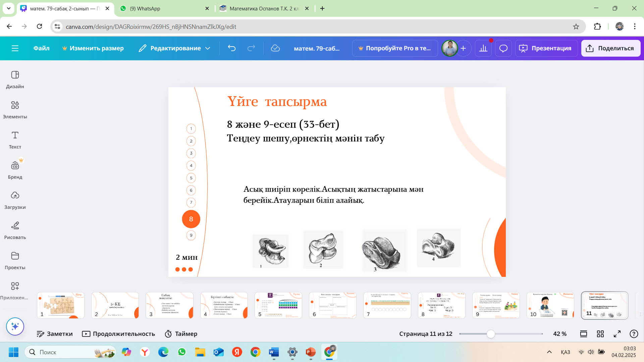Select slide 5 thumbnail
This screenshot has width=644, height=362.
[278, 305]
